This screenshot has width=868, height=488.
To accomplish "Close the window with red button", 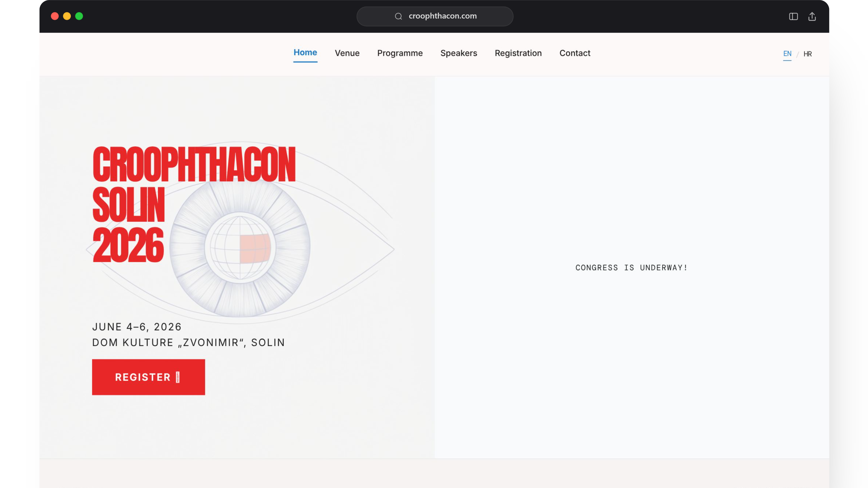I will (x=54, y=16).
